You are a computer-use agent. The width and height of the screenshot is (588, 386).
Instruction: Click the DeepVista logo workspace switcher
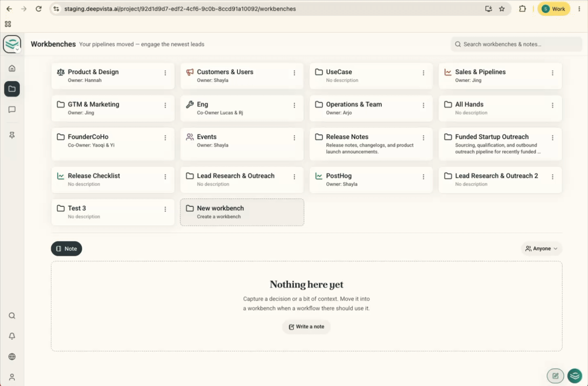click(x=12, y=44)
